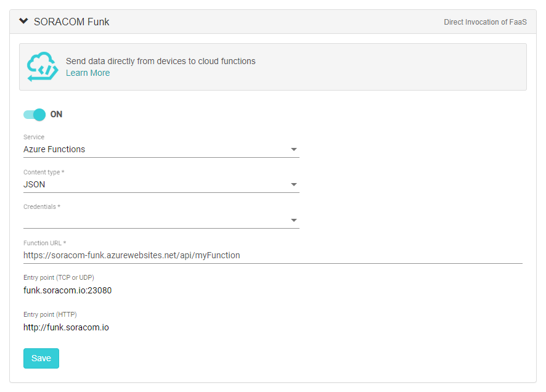
Task: Click the send data description text in banner
Action: pyautogui.click(x=160, y=61)
